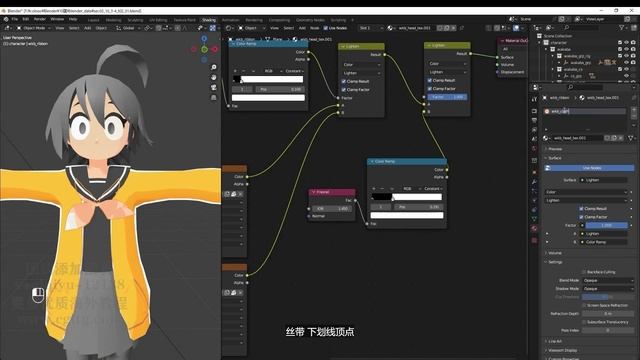
Task: Click the Use Nodes button in Surface panel
Action: [590, 168]
